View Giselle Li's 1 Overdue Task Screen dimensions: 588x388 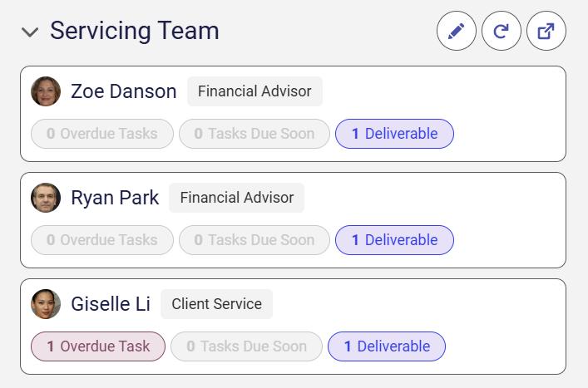[x=98, y=346]
